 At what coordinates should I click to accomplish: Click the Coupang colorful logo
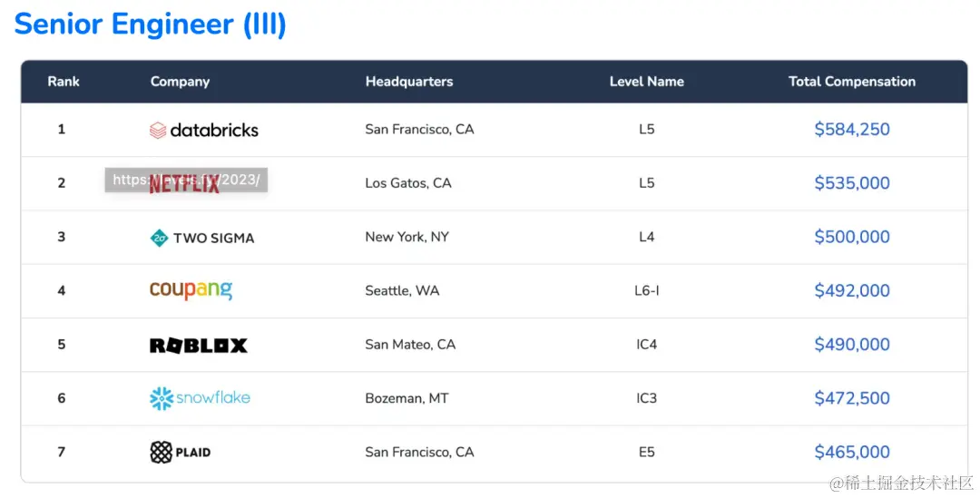pyautogui.click(x=191, y=290)
